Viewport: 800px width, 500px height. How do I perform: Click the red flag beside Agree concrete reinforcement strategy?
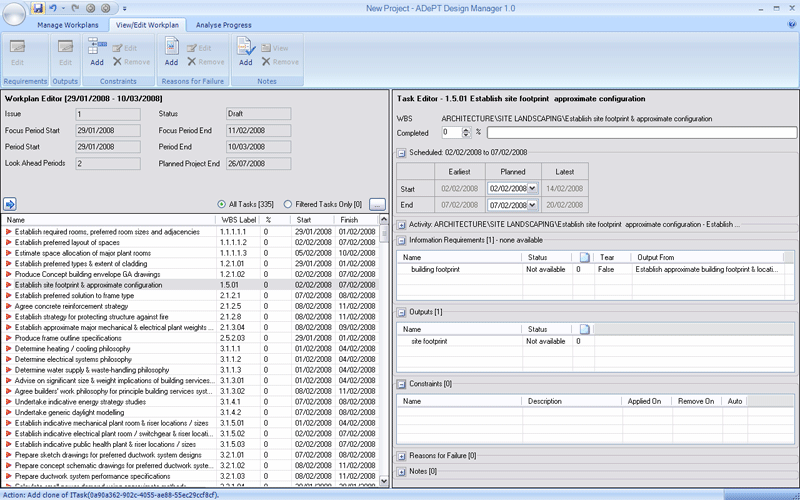(10, 306)
